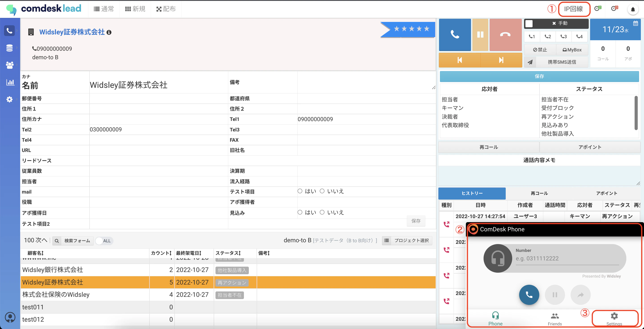Open the 通常 view in top menu
This screenshot has height=329, width=644.
coord(104,9)
